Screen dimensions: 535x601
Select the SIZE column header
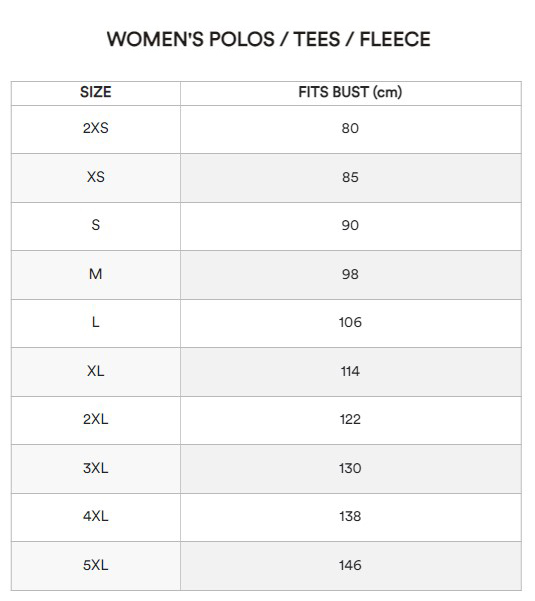tap(95, 92)
